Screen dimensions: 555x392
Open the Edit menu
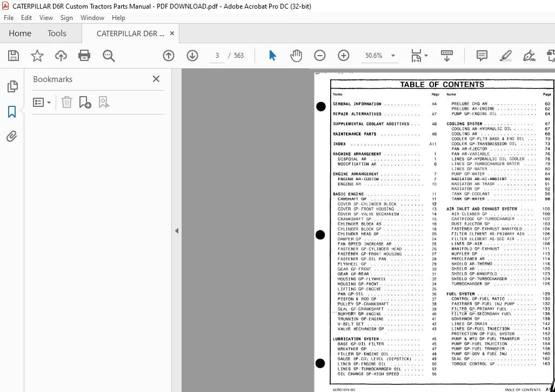tap(26, 18)
